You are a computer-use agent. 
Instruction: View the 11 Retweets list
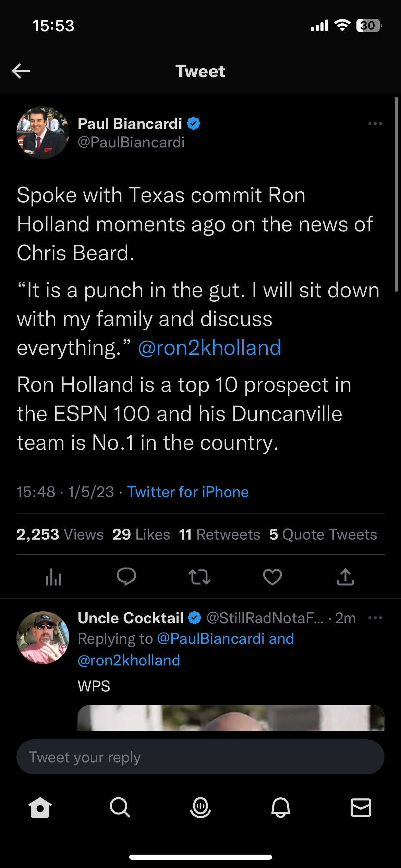pyautogui.click(x=220, y=534)
